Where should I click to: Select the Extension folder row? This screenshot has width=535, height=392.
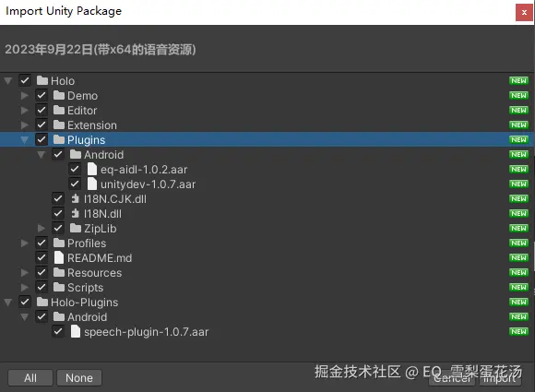267,125
